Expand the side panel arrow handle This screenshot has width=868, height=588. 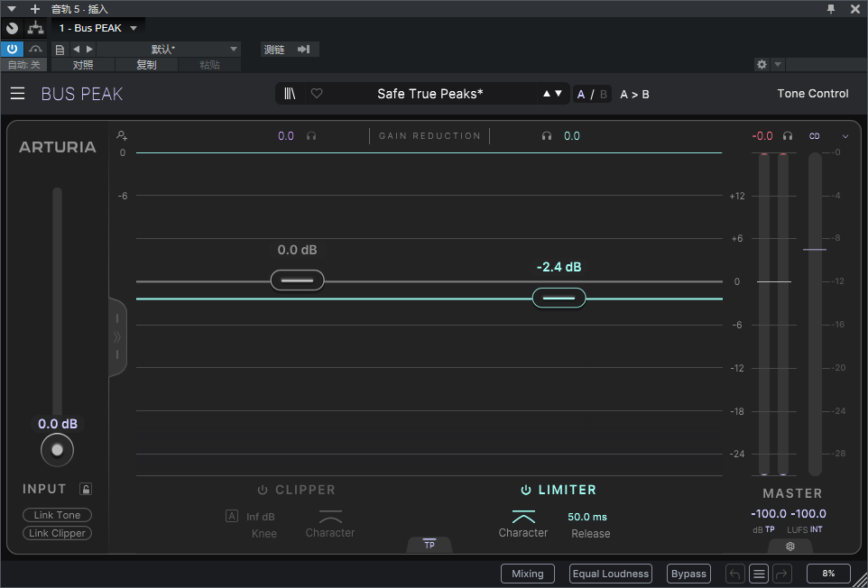116,337
